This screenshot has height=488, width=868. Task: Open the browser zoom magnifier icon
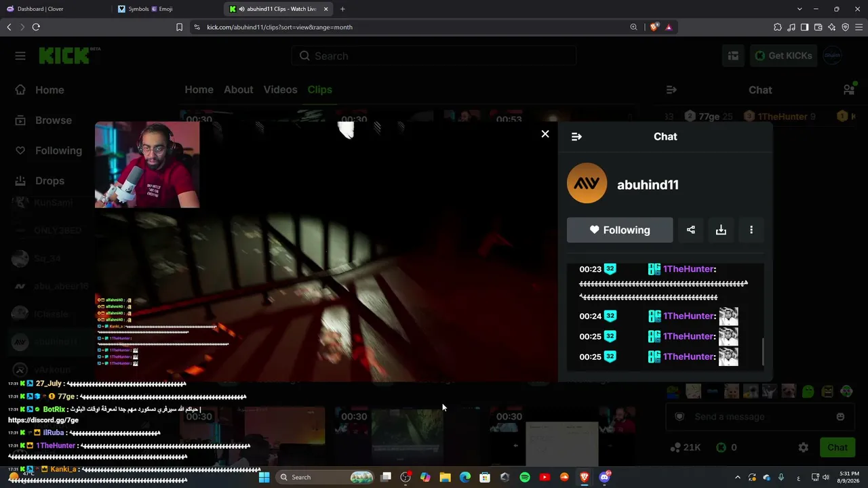click(x=633, y=27)
